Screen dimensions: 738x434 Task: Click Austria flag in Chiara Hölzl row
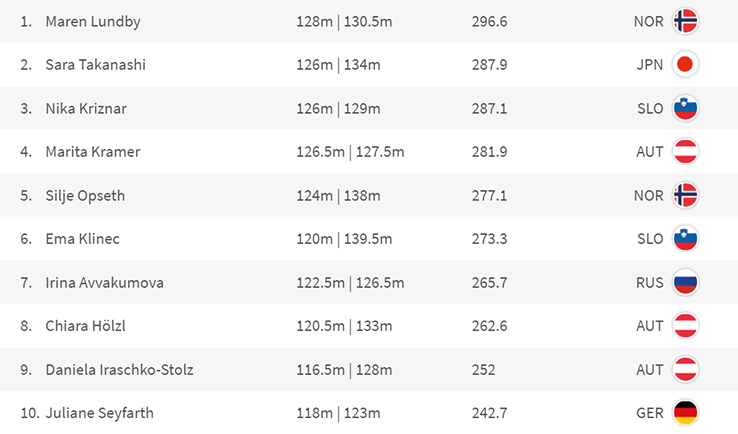(685, 326)
